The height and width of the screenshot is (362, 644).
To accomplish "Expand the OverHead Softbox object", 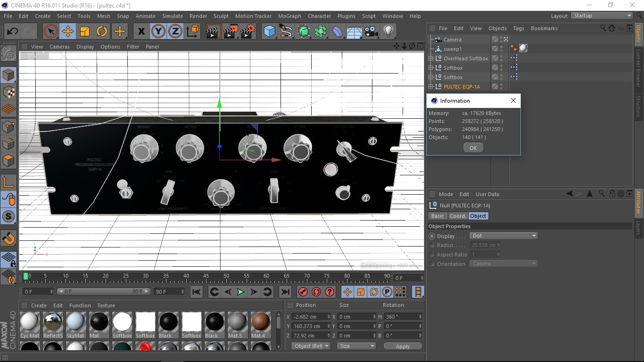I will pos(430,58).
